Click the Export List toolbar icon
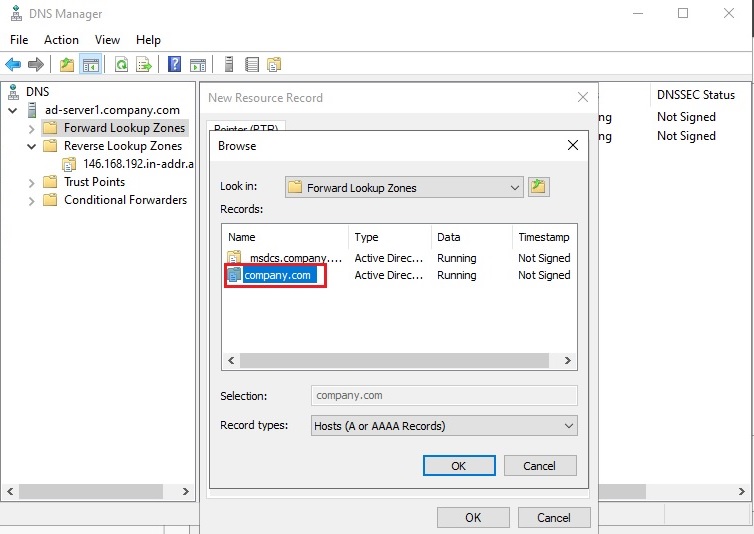The width and height of the screenshot is (754, 534). tap(144, 65)
